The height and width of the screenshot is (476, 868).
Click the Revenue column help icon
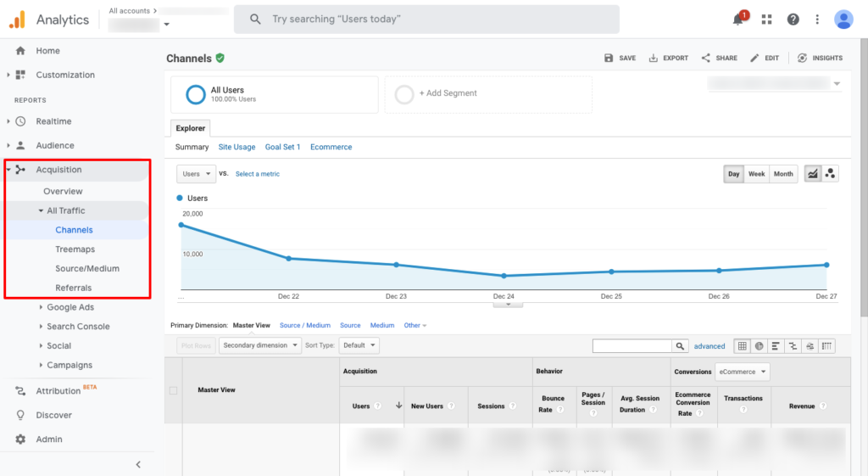click(823, 406)
